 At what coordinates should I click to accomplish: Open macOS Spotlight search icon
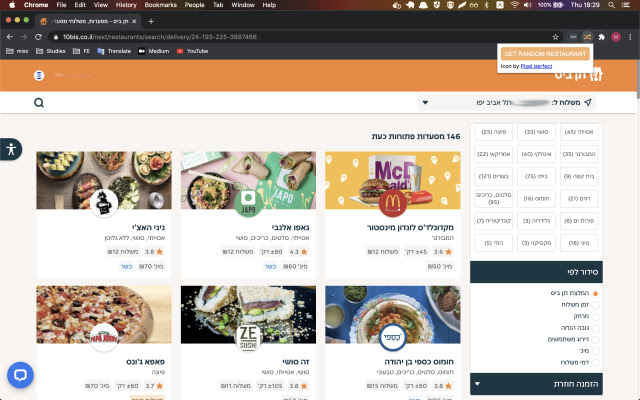pyautogui.click(x=611, y=5)
